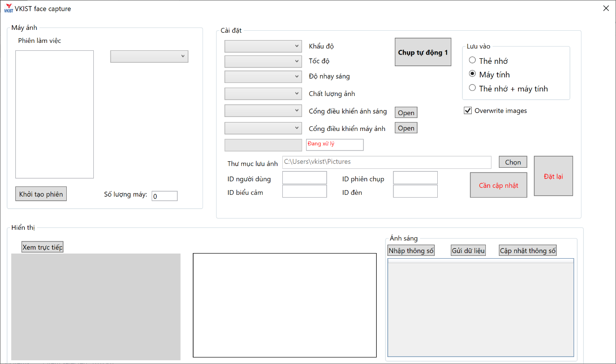This screenshot has width=616, height=364.
Task: Click the Chọn folder button
Action: click(513, 162)
